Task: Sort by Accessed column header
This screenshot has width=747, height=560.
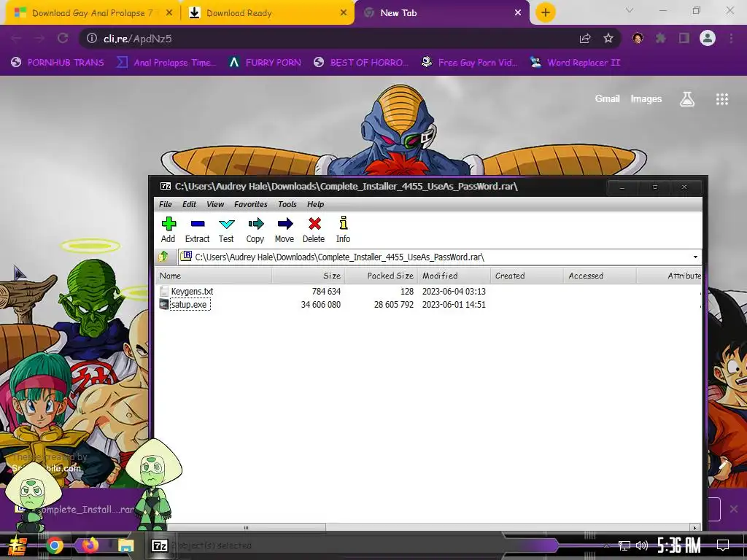Action: pos(600,276)
